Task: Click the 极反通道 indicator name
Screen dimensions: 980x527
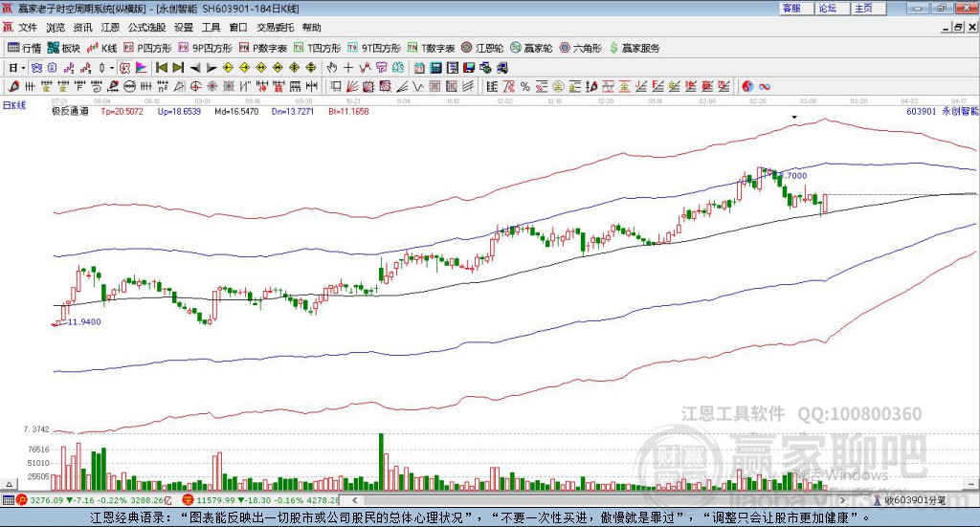Action: coord(70,111)
